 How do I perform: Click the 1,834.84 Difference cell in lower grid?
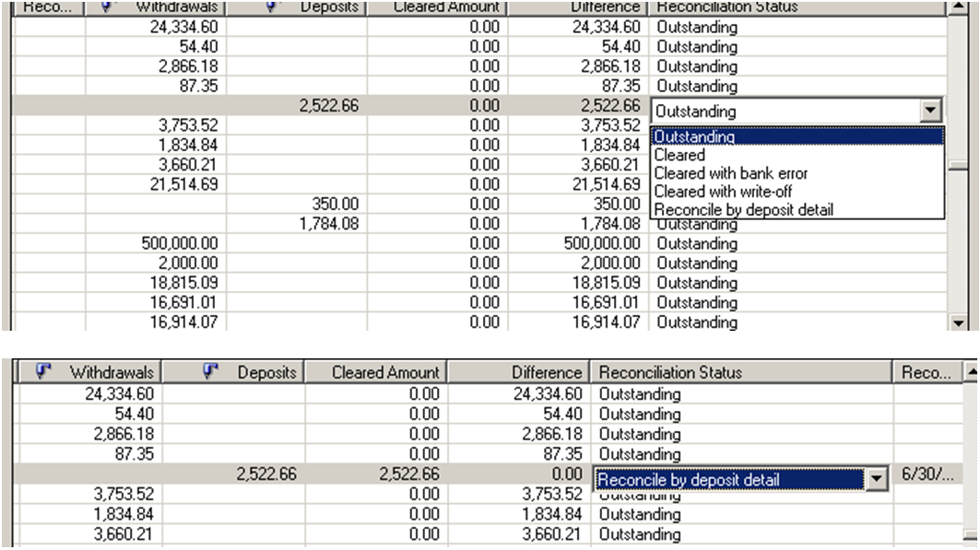(519, 514)
